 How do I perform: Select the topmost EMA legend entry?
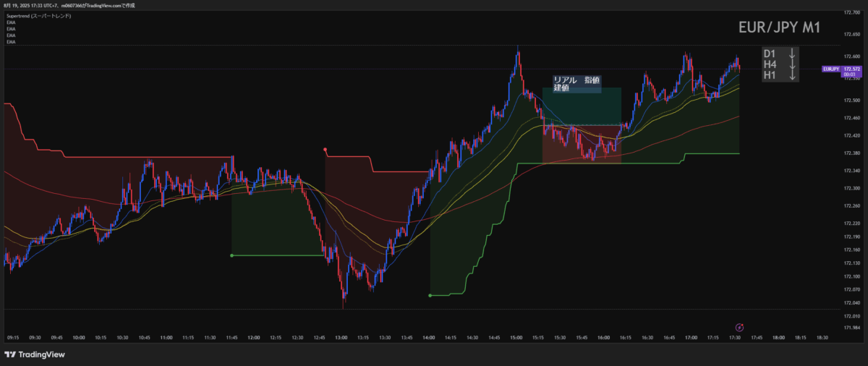[x=11, y=23]
